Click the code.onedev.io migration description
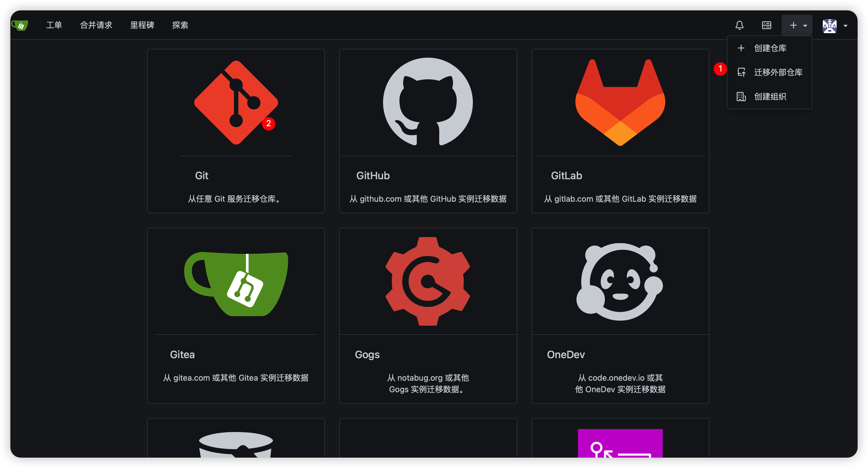The width and height of the screenshot is (868, 468). click(620, 383)
